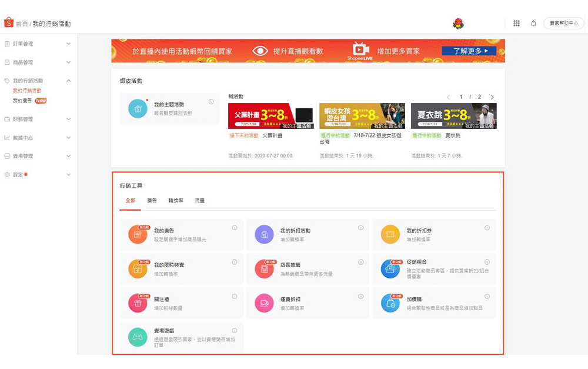Image resolution: width=588 pixels, height=369 pixels.
Task: Show info for 我的主題活動 card
Action: tap(211, 102)
